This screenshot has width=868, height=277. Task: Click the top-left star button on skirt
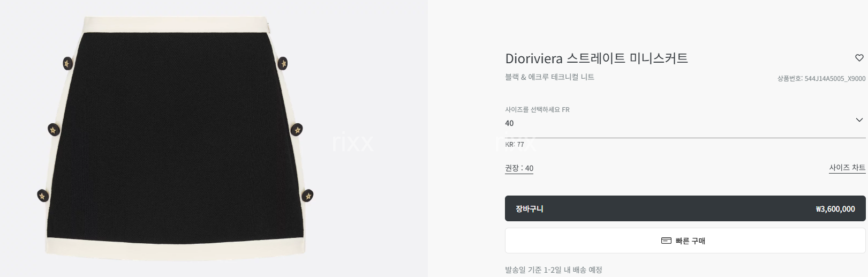tap(67, 64)
